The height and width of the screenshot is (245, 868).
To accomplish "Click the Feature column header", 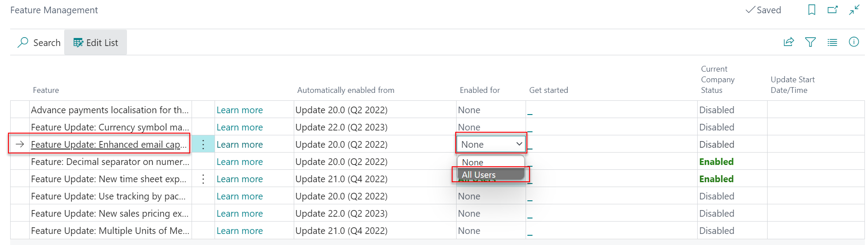I will (46, 90).
